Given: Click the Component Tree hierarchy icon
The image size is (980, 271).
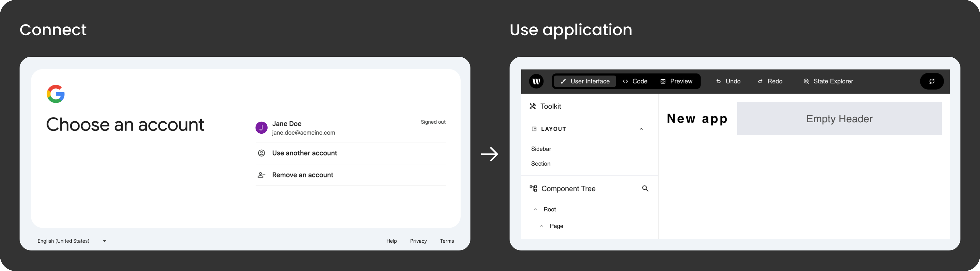Looking at the screenshot, I should click(533, 188).
